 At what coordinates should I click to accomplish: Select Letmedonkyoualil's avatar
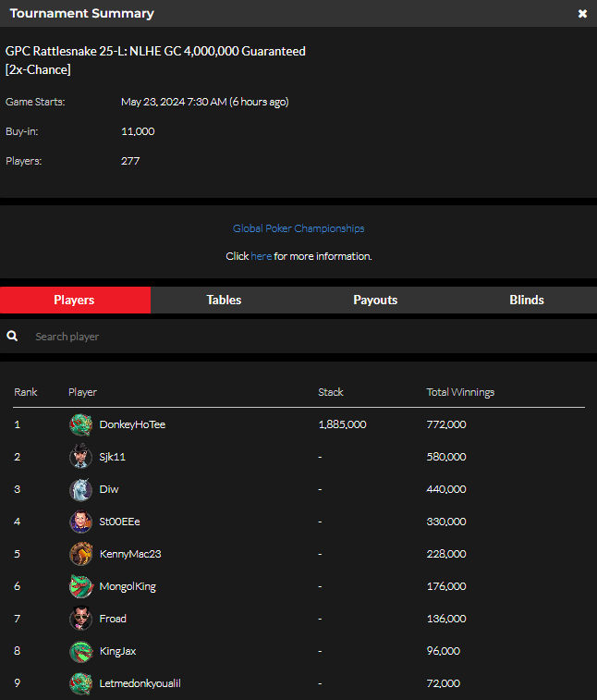80,683
